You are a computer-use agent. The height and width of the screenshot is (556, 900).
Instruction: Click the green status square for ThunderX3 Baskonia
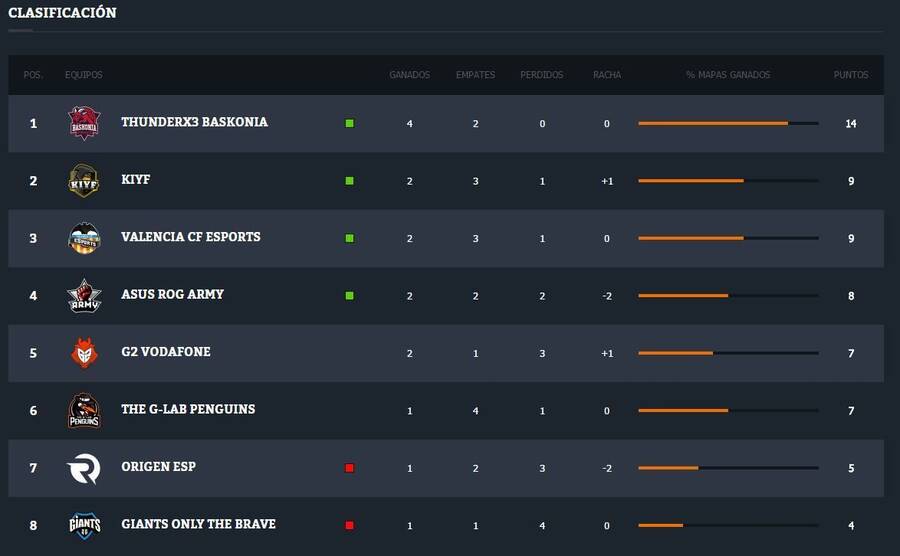[x=350, y=123]
